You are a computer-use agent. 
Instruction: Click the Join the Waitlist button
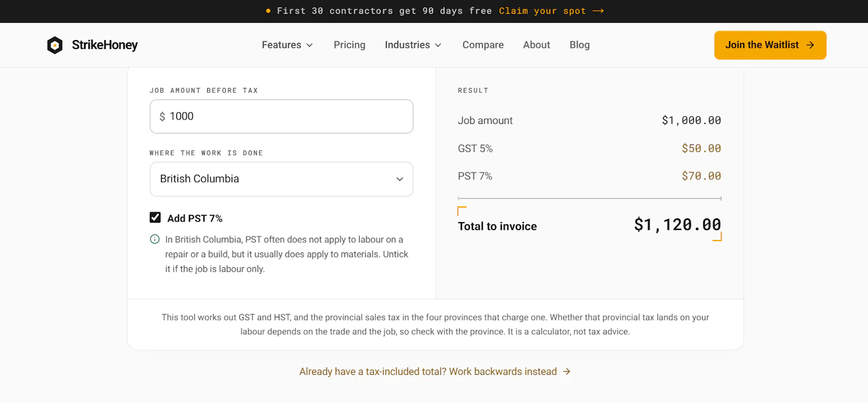click(770, 45)
